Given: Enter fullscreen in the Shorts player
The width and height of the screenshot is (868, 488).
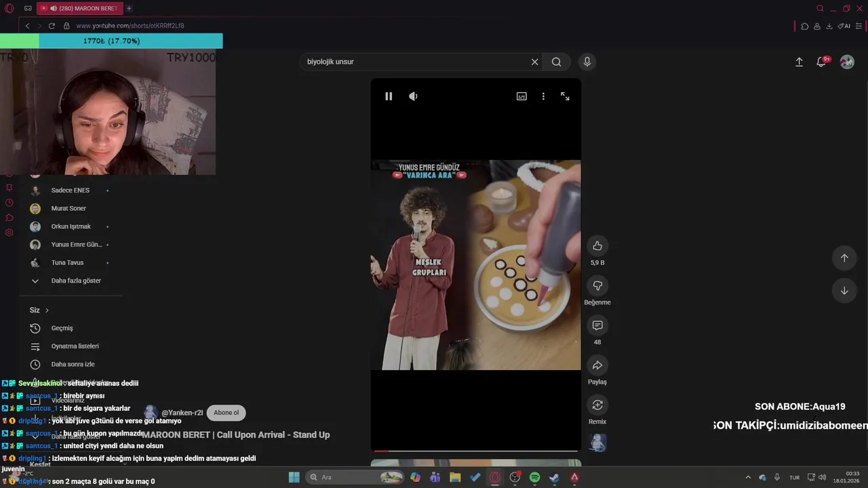Looking at the screenshot, I should pyautogui.click(x=565, y=96).
